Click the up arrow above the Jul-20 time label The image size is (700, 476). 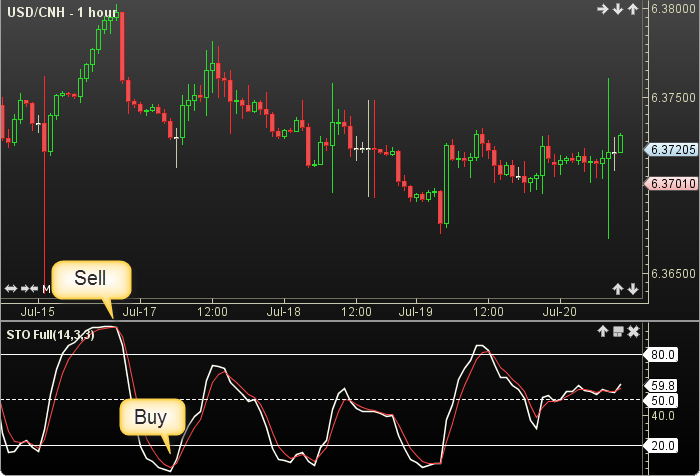(x=618, y=289)
